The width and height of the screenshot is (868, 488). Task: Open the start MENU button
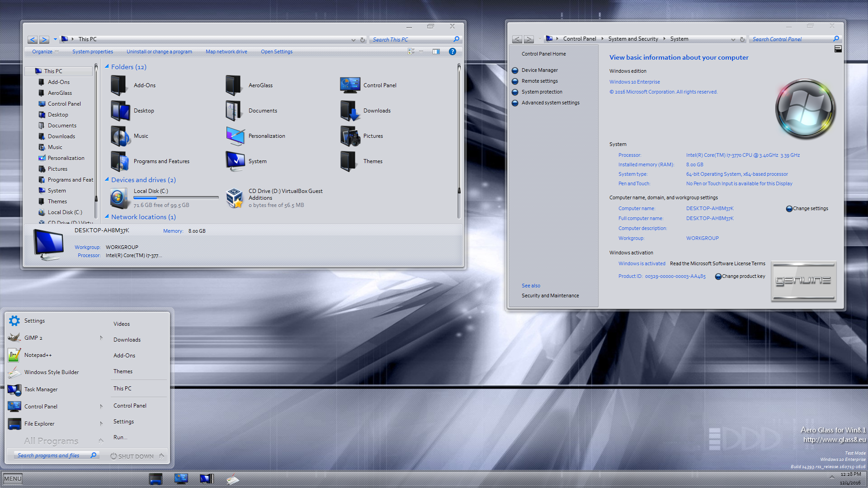[x=13, y=479]
